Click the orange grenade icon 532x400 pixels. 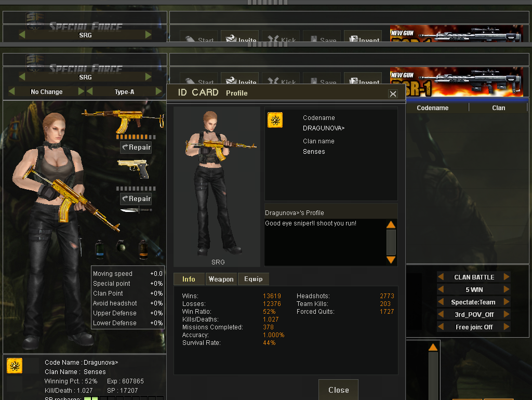click(x=143, y=250)
